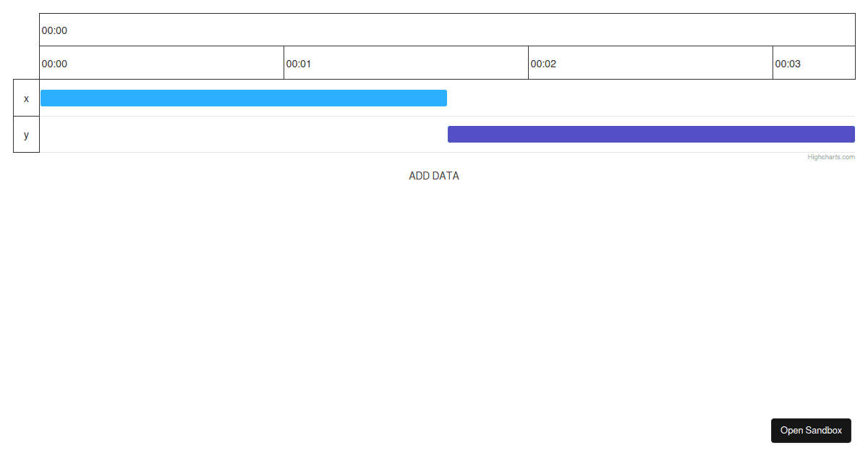The image size is (868, 456).
Task: Click the right edge of the blue bar
Action: tap(446, 98)
